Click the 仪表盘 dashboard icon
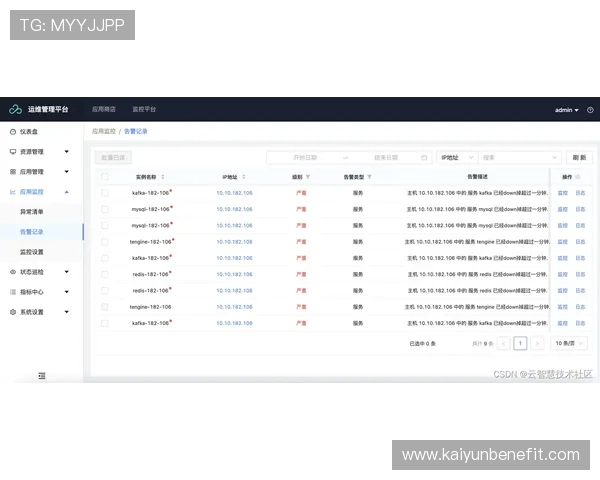The width and height of the screenshot is (600, 480). click(x=13, y=132)
